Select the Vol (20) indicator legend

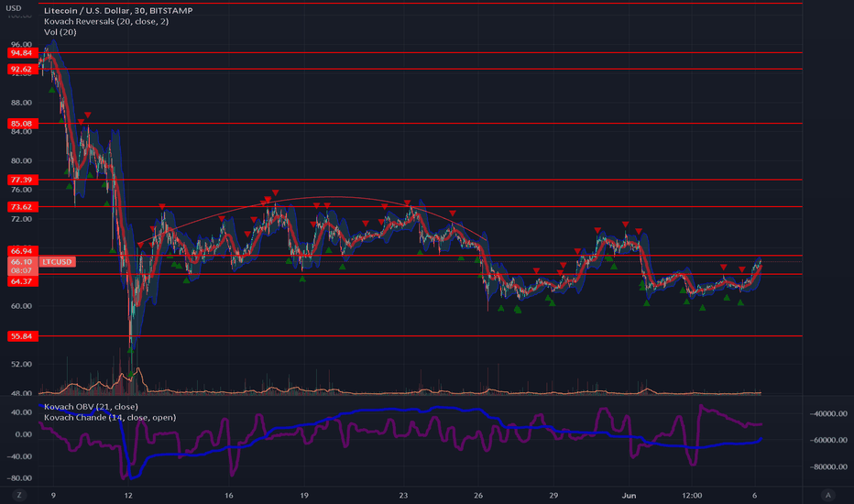coord(60,32)
